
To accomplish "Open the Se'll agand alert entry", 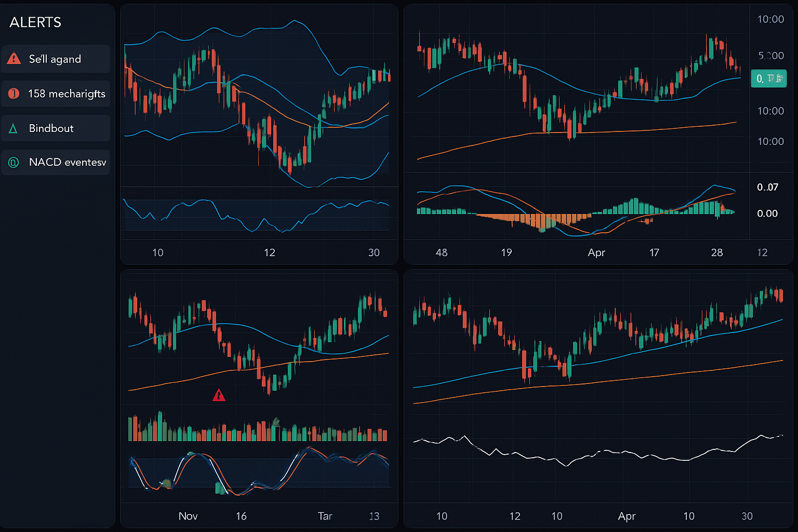I will point(56,59).
